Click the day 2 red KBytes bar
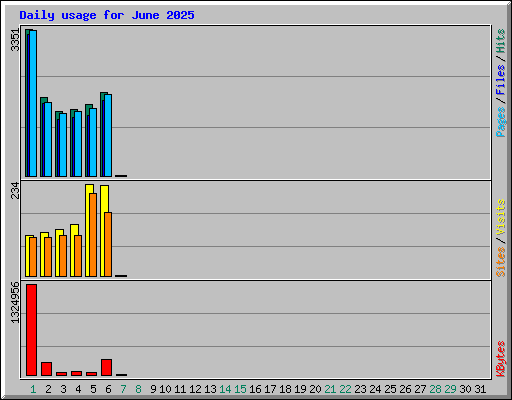This screenshot has height=400, width=512. 46,369
